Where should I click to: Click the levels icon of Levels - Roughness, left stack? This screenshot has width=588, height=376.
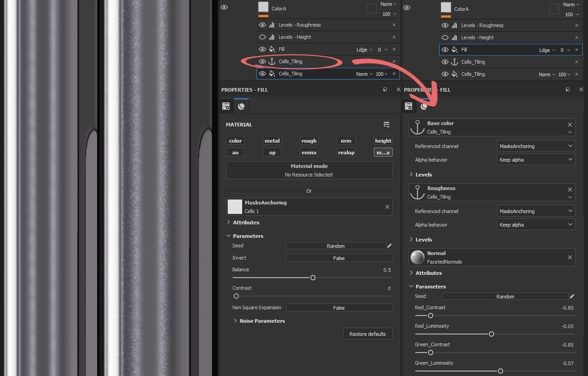point(272,25)
